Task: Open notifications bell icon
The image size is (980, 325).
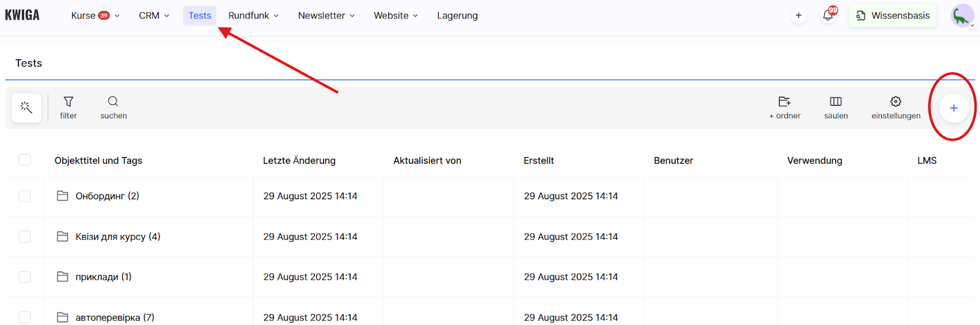Action: click(828, 16)
